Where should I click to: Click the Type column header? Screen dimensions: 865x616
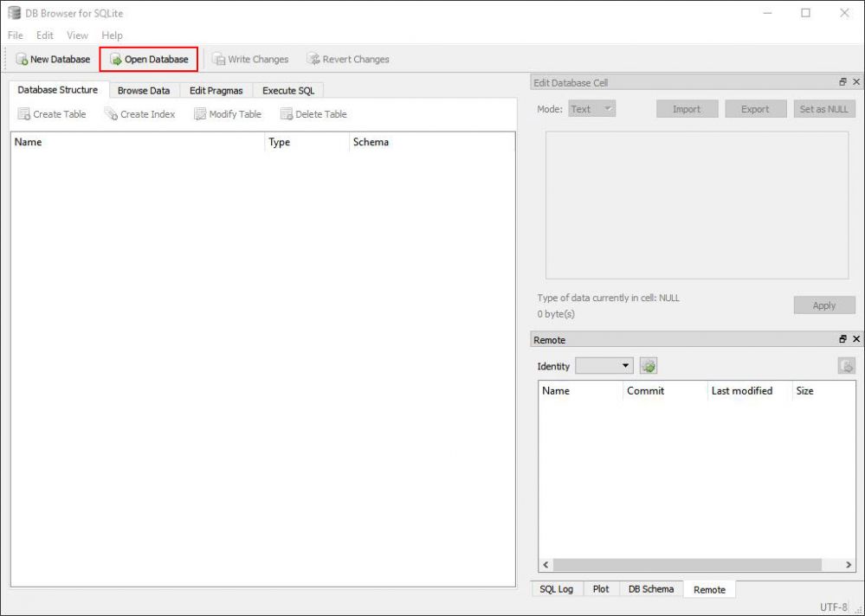pos(307,142)
